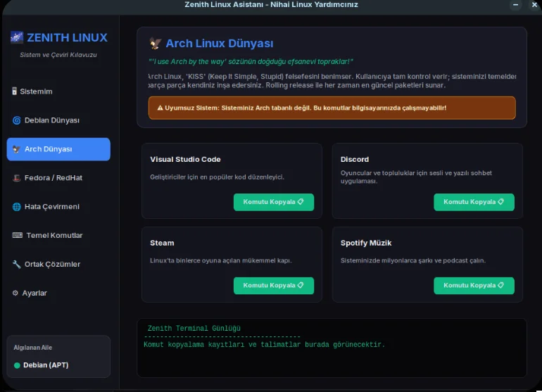Click the ZENITH LINUX title text
This screenshot has width=542, height=392.
pos(67,38)
